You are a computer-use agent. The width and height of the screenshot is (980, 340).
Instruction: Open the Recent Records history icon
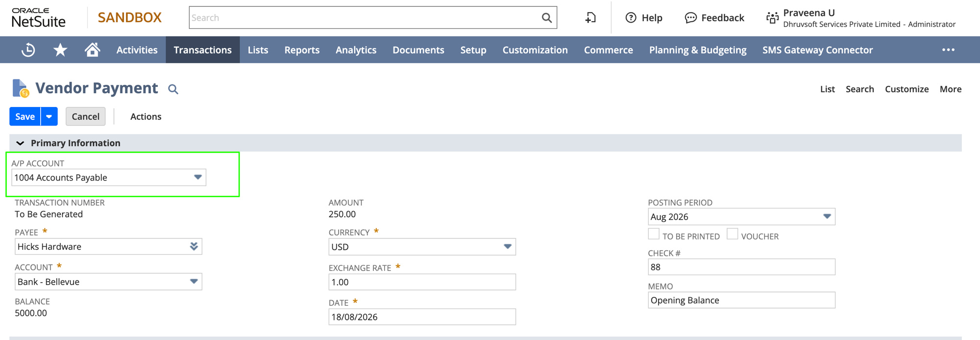[x=28, y=50]
